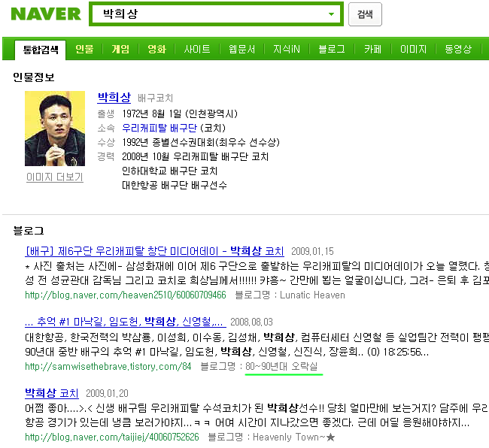Switch to the 인물 tab

(x=84, y=49)
